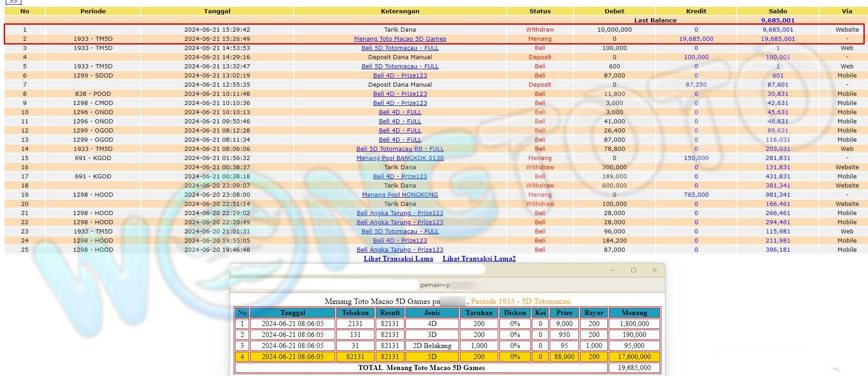This screenshot has width=868, height=376.
Task: Open Beli 4D - FULL at 10:10:13
Action: [399, 112]
